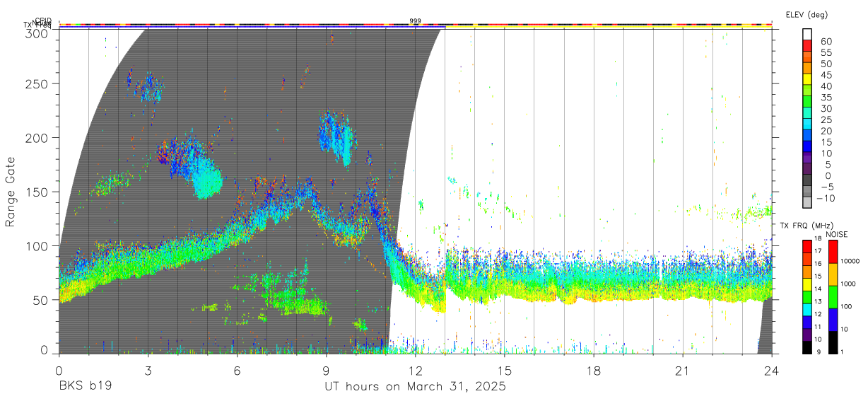This screenshot has width=868, height=401.
Task: Click the '21' tick on the UT hours axis
Action: click(x=683, y=371)
